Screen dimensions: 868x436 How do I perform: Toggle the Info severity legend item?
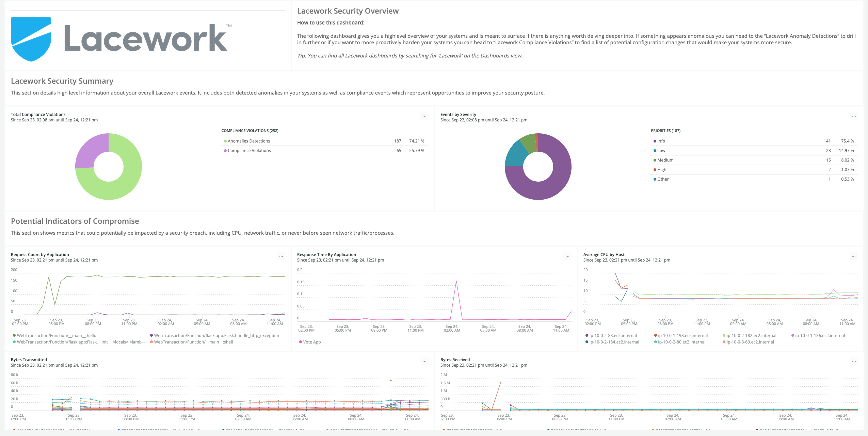pyautogui.click(x=661, y=141)
